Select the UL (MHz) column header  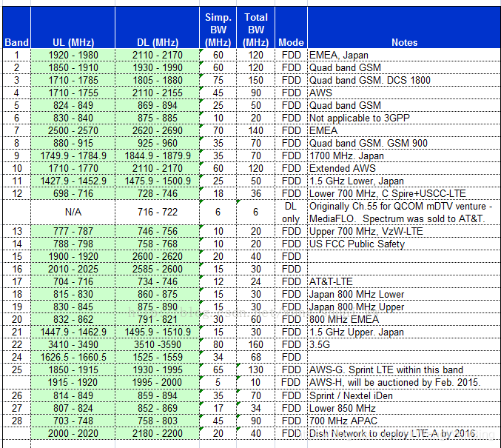73,28
